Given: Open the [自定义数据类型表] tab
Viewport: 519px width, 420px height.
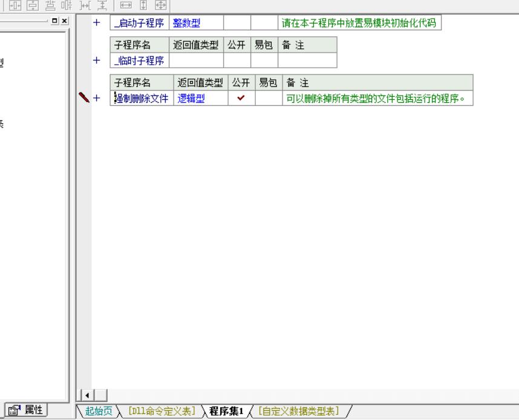Looking at the screenshot, I should click(x=298, y=412).
